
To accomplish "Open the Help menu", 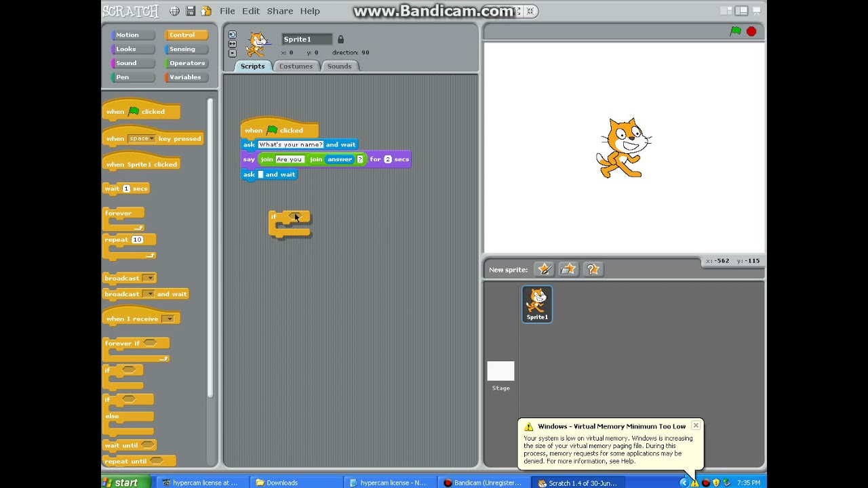I will point(310,11).
